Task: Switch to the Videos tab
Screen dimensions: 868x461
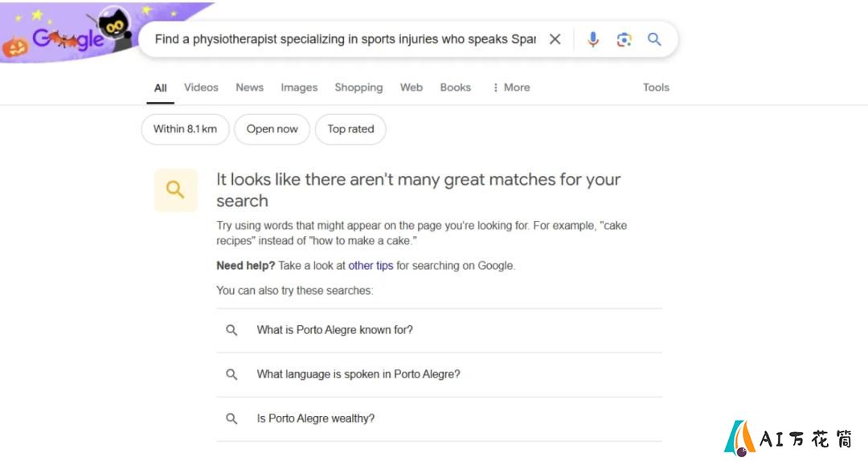Action: [x=201, y=88]
